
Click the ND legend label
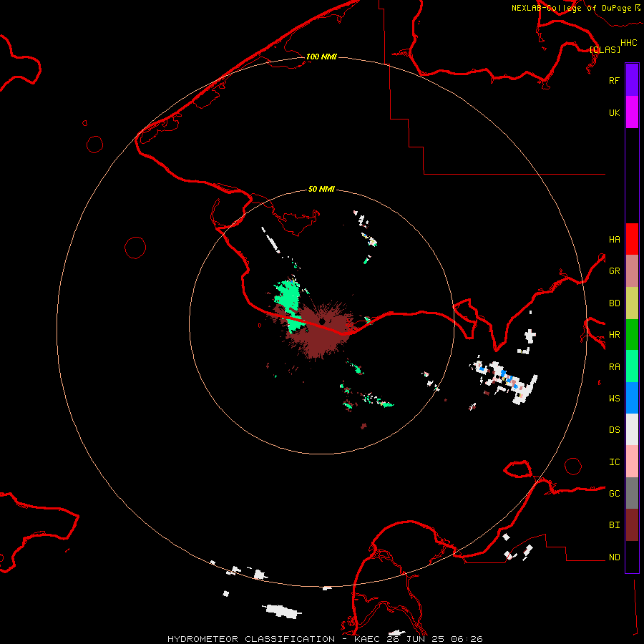coord(614,557)
